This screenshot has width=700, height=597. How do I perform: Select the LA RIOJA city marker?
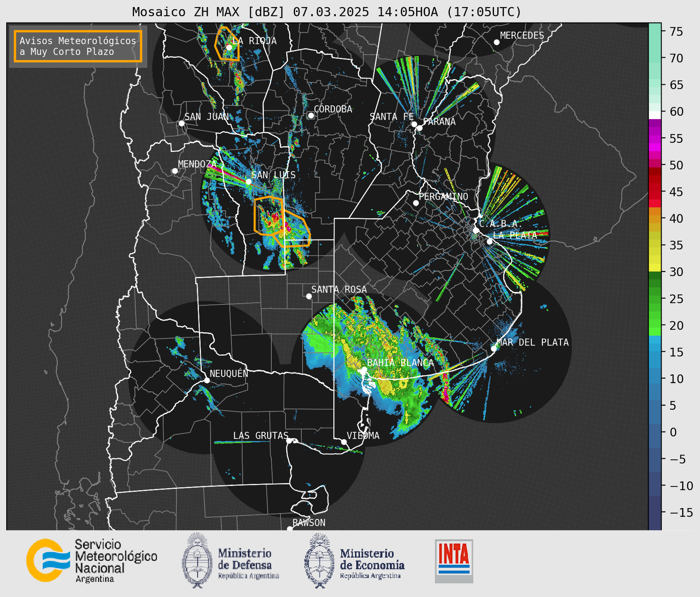tap(229, 47)
